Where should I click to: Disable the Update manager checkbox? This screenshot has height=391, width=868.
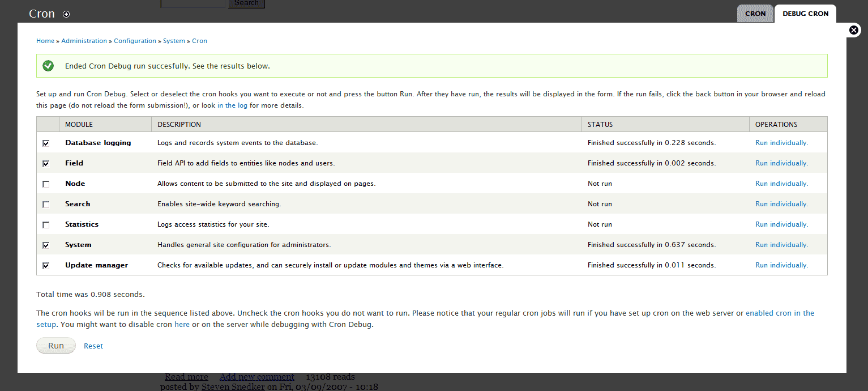[46, 266]
